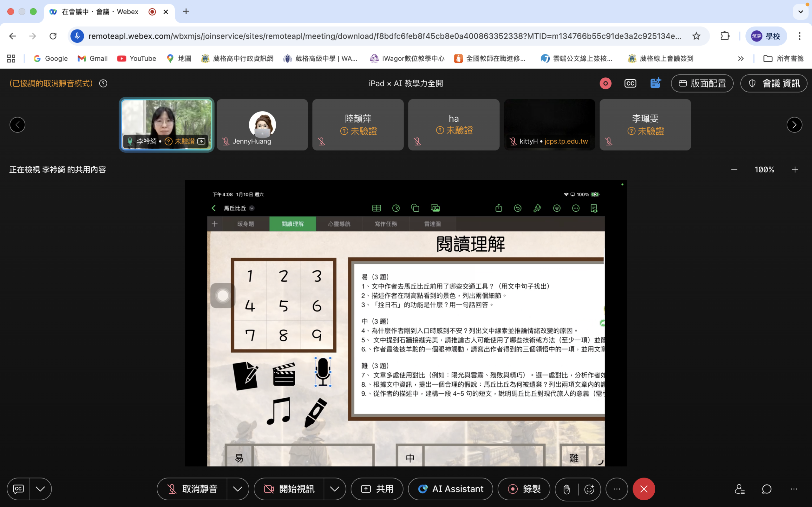This screenshot has height=507, width=812.
Task: Open 版面配置 layout menu
Action: [702, 83]
